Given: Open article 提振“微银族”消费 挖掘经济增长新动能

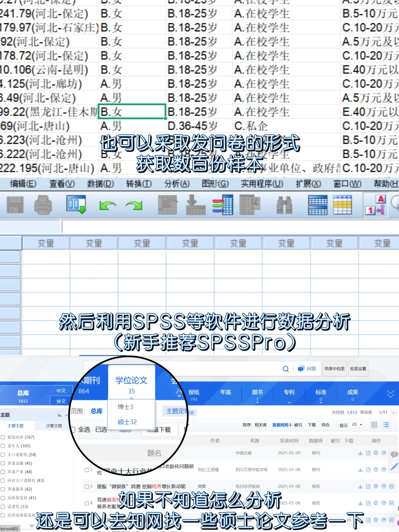Looking at the screenshot, I should (141, 487).
